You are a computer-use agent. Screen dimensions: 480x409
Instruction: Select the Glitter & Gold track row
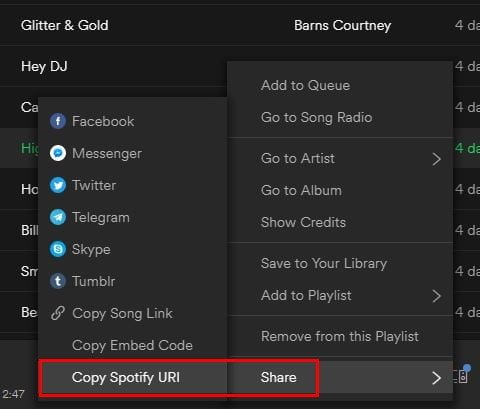coord(240,25)
